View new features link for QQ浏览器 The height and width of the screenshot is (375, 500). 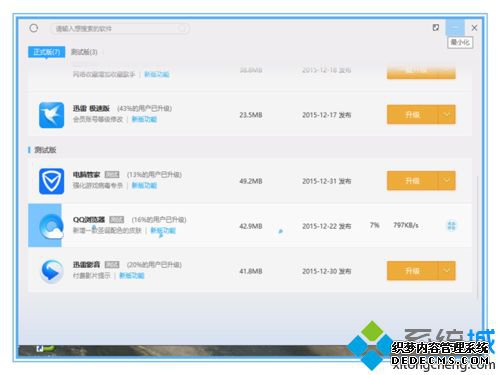pos(163,230)
